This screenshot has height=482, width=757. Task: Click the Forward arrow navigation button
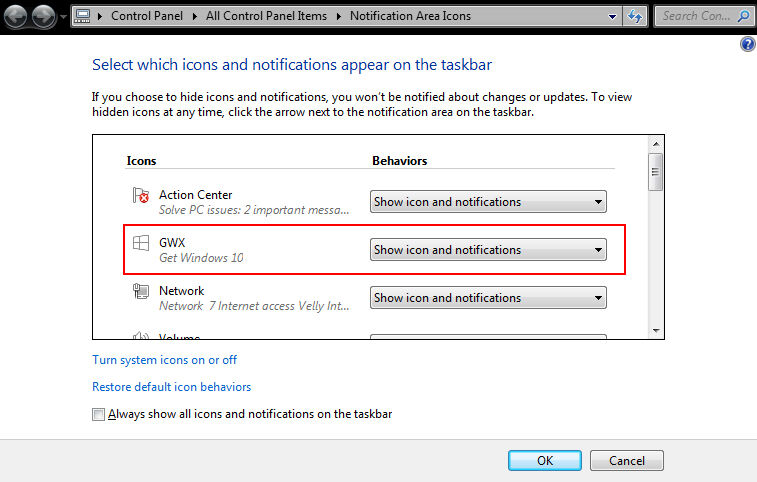(45, 16)
